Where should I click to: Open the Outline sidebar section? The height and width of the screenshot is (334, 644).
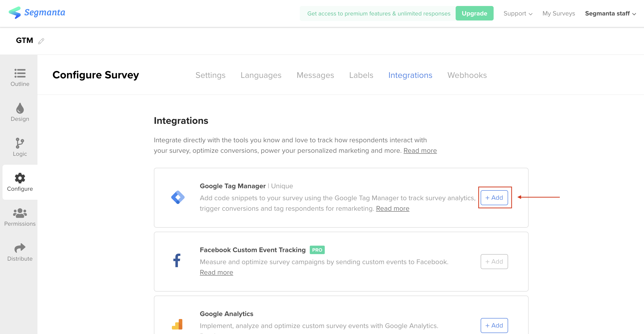[x=20, y=77]
